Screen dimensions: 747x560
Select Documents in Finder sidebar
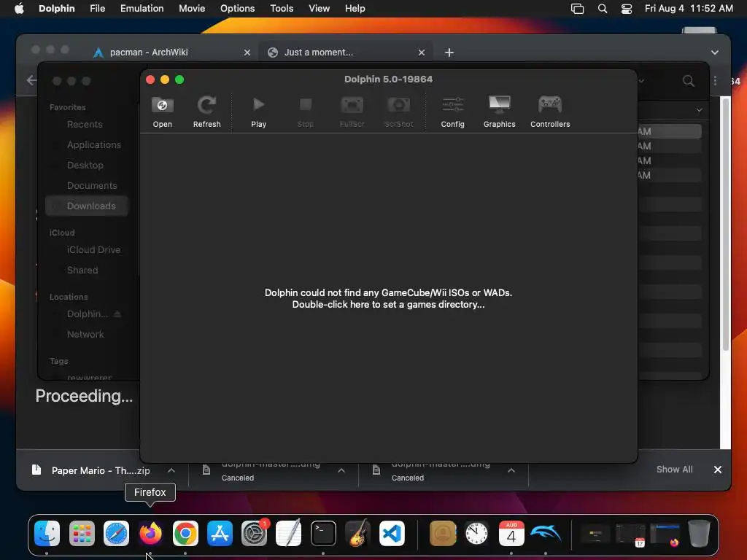pos(92,186)
